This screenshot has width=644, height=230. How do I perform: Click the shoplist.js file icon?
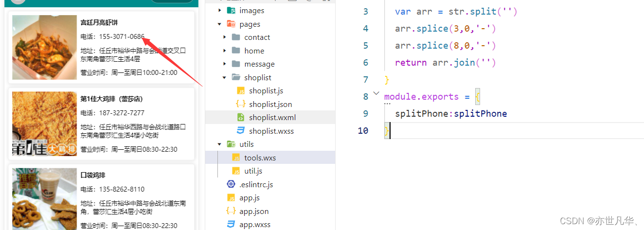241,90
